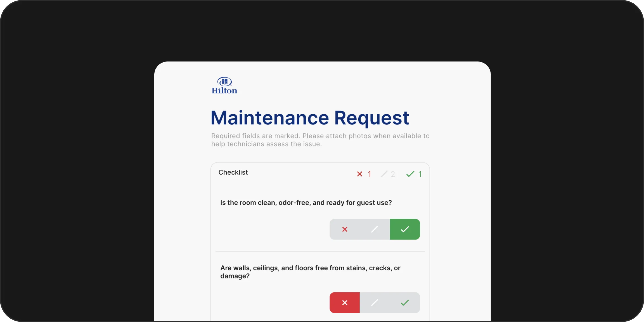Click the green checkmark passed counter icon
The height and width of the screenshot is (322, 644).
[410, 174]
